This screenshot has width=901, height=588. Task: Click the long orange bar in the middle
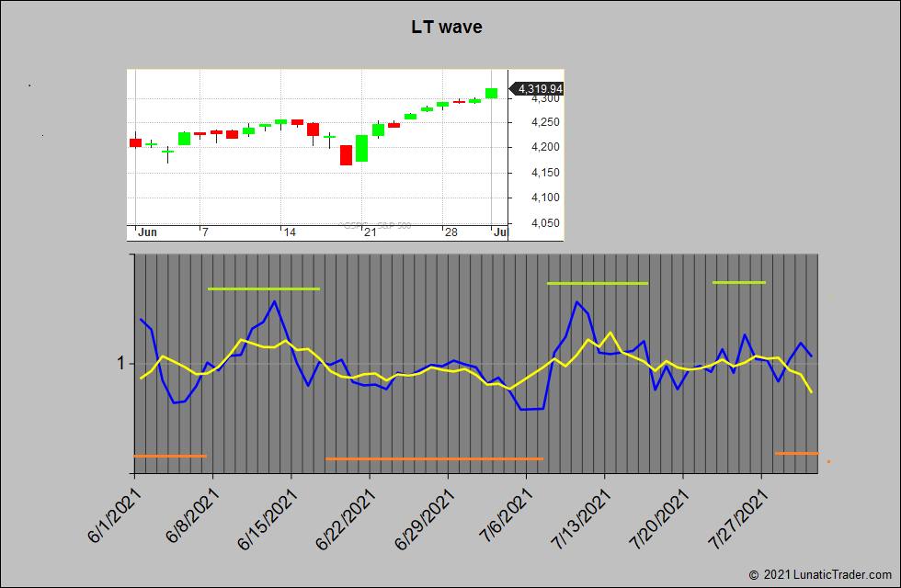point(434,458)
